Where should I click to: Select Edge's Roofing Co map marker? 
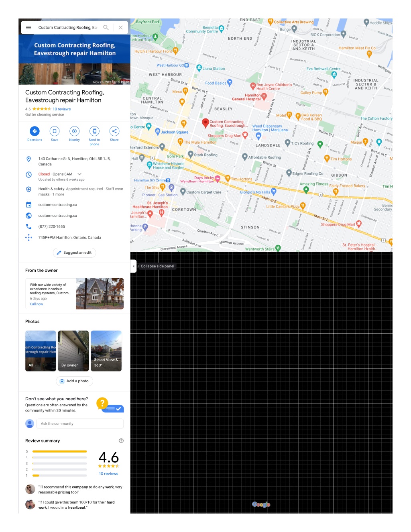click(289, 173)
